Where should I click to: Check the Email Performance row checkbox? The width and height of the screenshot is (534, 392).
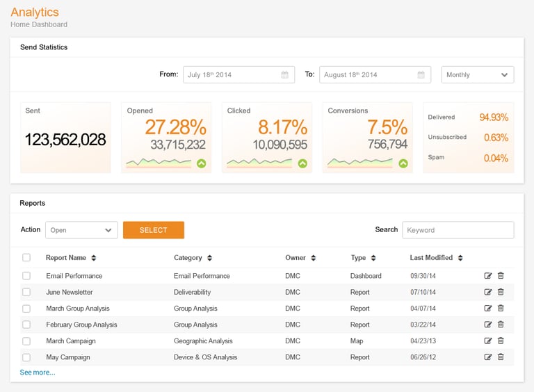tap(26, 276)
